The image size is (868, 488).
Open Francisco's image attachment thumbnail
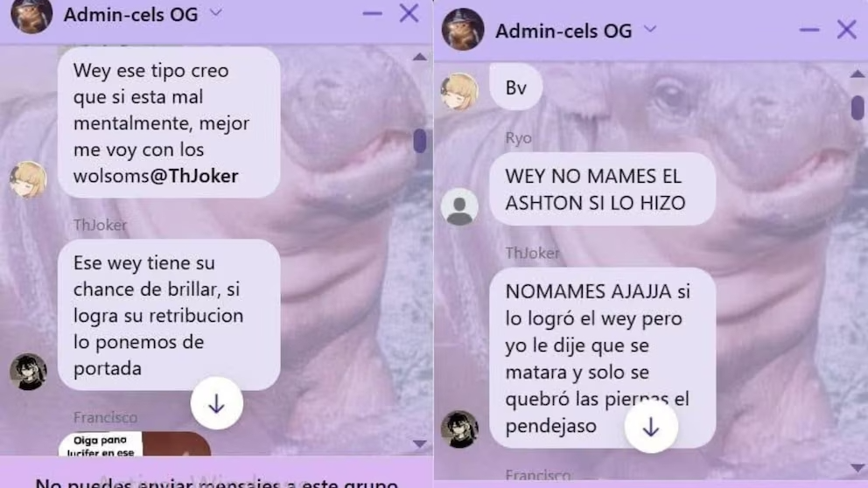pyautogui.click(x=135, y=443)
